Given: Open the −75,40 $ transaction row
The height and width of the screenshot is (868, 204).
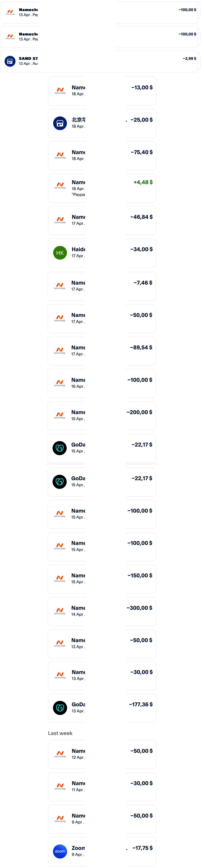Looking at the screenshot, I should coord(102,156).
